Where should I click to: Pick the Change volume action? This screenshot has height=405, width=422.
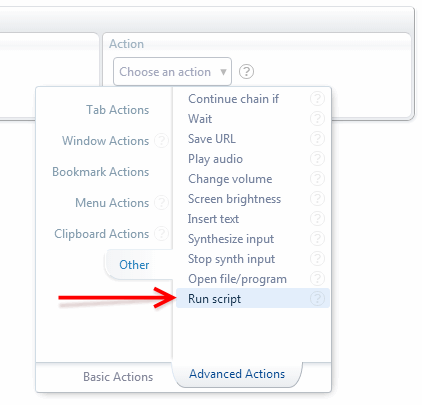253,179
